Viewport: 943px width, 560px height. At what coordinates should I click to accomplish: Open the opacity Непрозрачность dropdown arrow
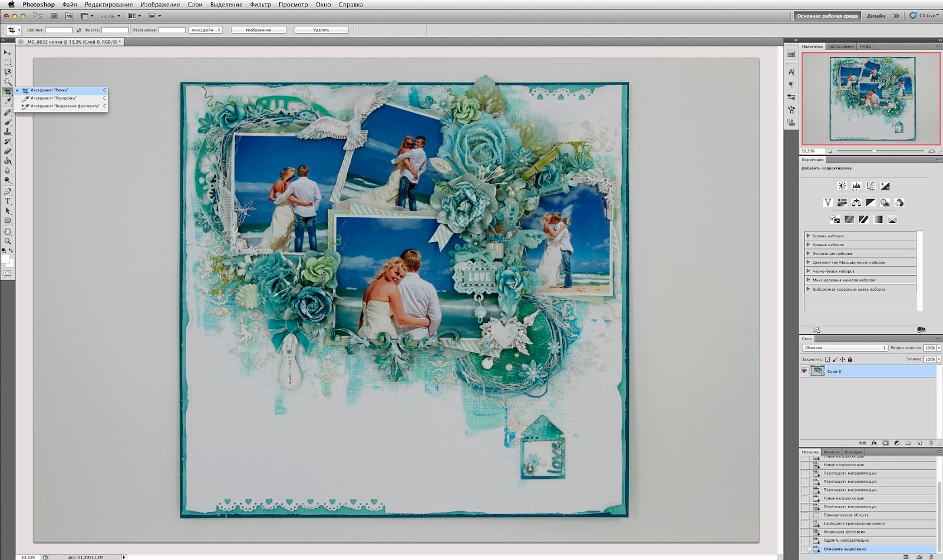pyautogui.click(x=939, y=348)
